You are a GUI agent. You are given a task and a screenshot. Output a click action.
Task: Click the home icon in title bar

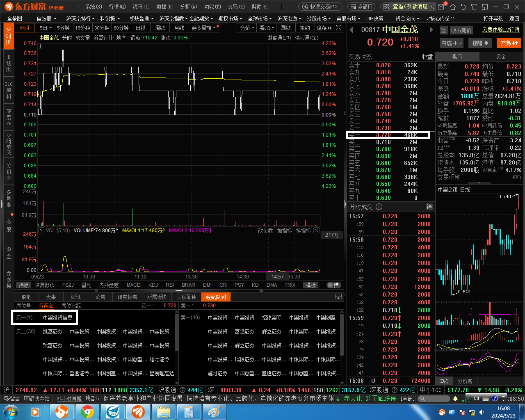[x=453, y=7]
